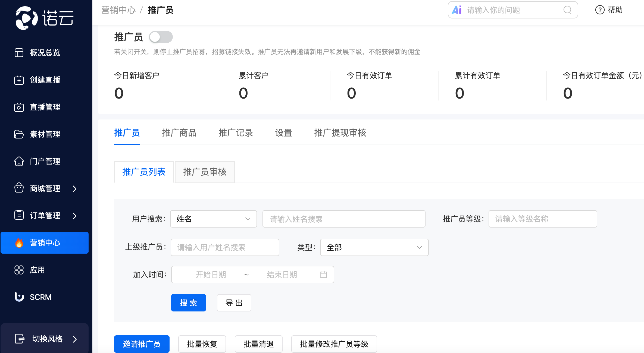The height and width of the screenshot is (353, 644).
Task: Open the 推广员审核 sub-tab
Action: click(x=205, y=172)
